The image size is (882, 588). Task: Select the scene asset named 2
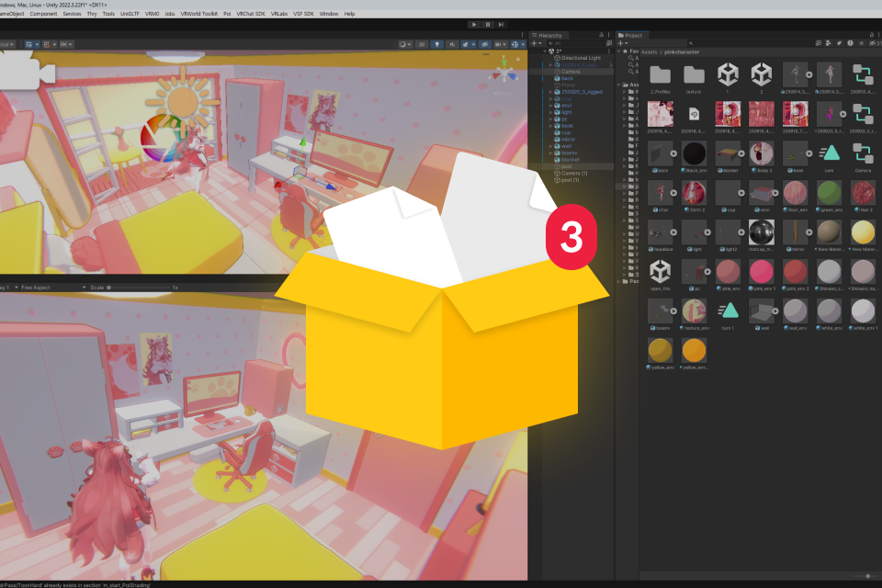click(761, 79)
